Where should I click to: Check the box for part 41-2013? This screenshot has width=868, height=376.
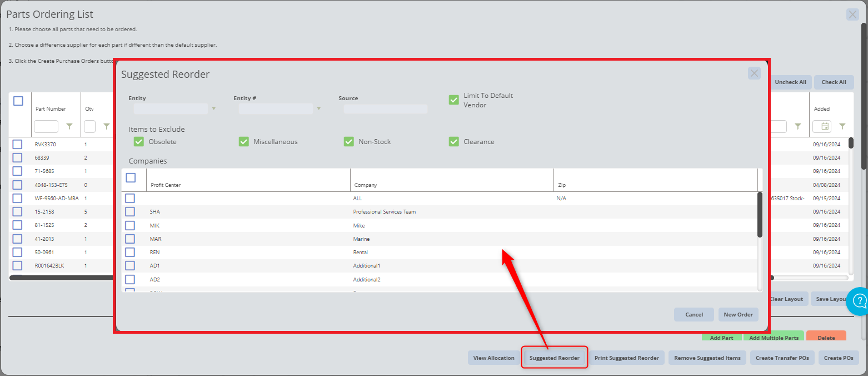(17, 239)
